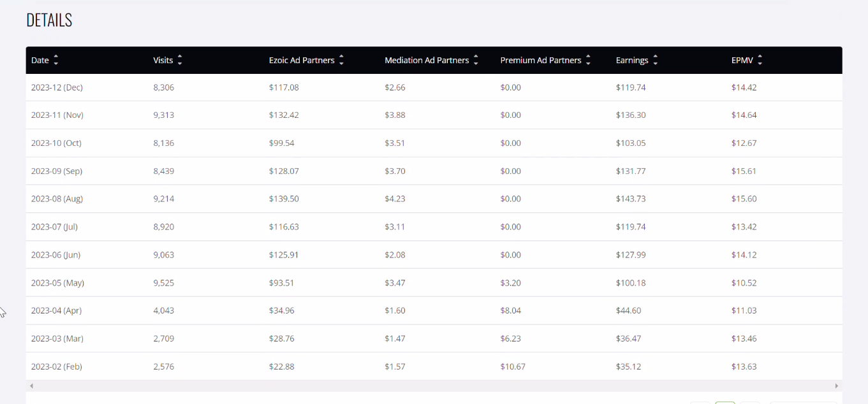Click the $34.96 Ezoic Ad Partners value
This screenshot has width=868, height=404.
click(x=282, y=310)
